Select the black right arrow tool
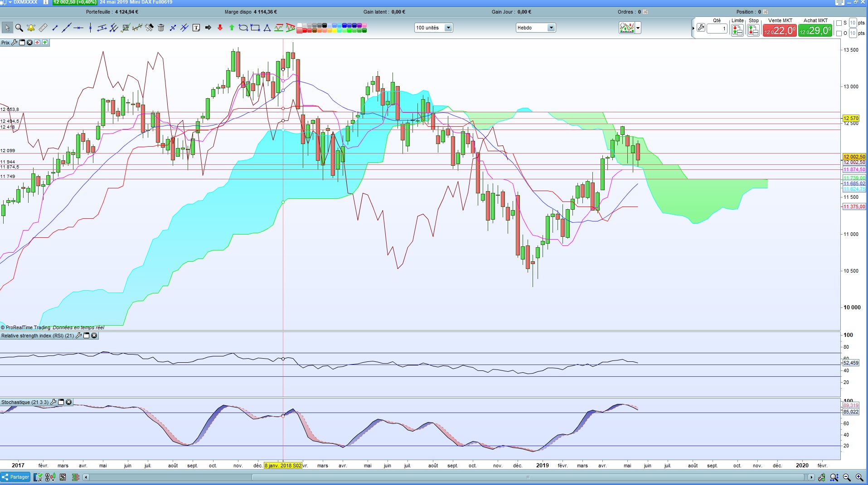Viewport: 868px width, 485px height. [208, 28]
